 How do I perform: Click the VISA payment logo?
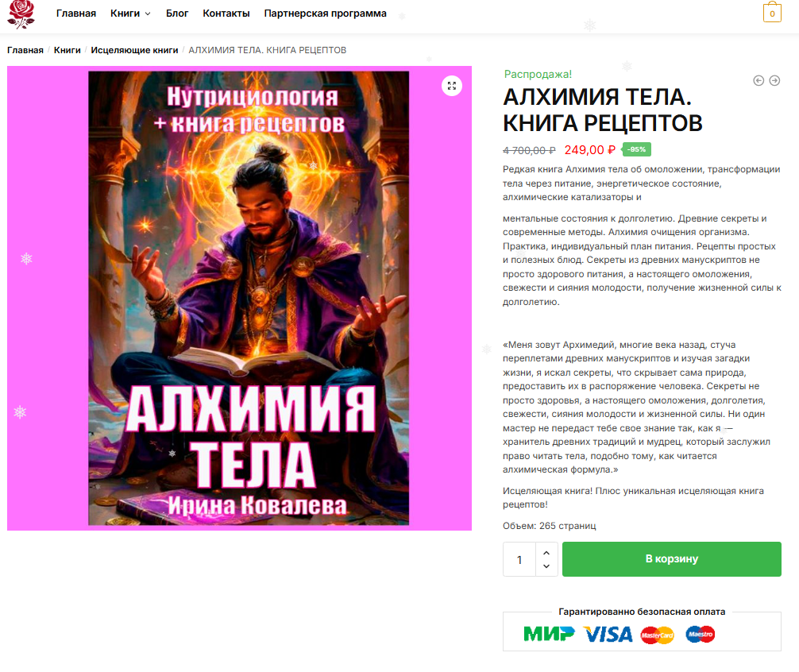point(608,635)
